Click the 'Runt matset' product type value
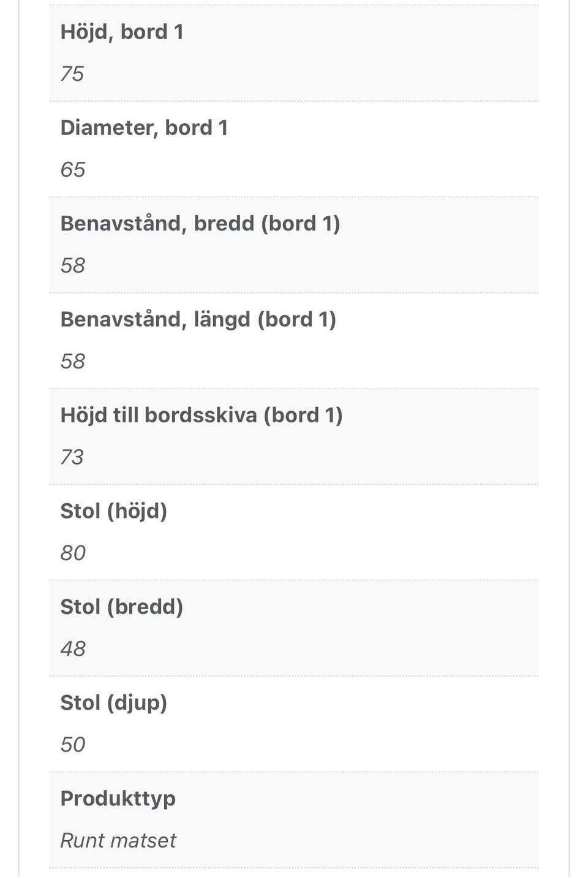 coord(118,840)
